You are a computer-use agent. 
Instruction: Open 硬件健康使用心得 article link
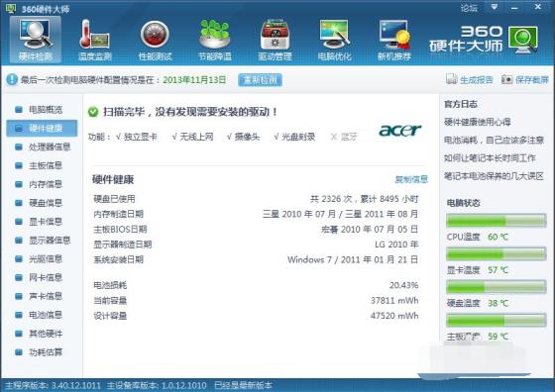[477, 122]
